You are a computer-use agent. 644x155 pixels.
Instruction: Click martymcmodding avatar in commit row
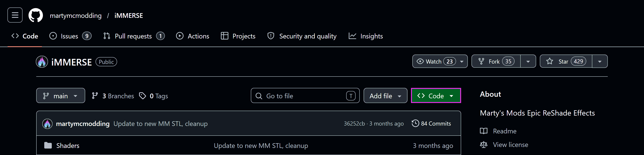point(47,124)
